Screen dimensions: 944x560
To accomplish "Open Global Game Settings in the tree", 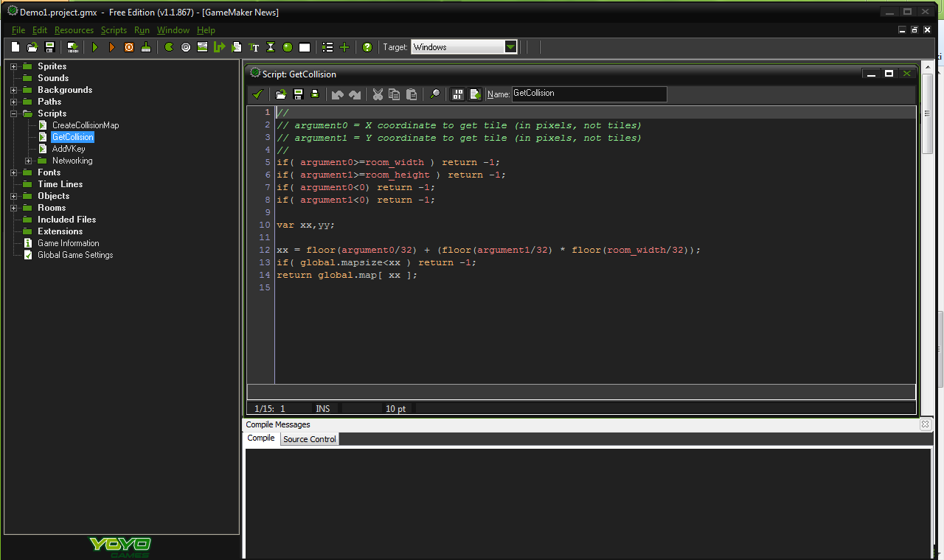I will (75, 255).
